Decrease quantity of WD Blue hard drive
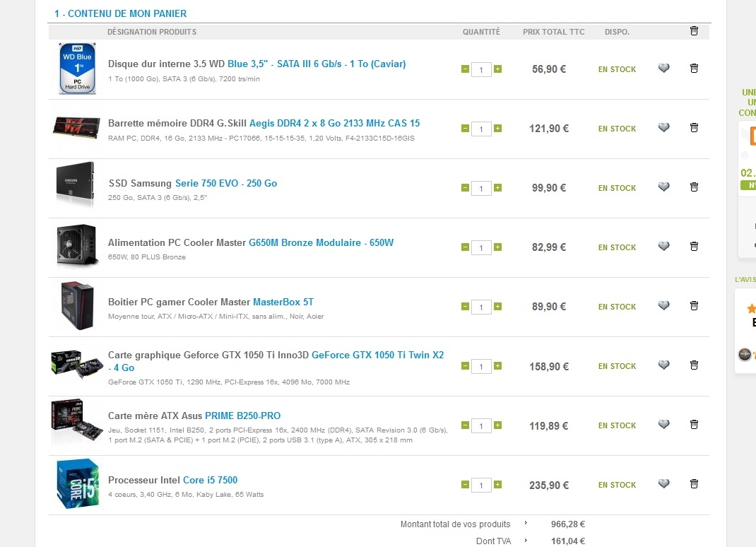The height and width of the screenshot is (547, 756). 465,69
